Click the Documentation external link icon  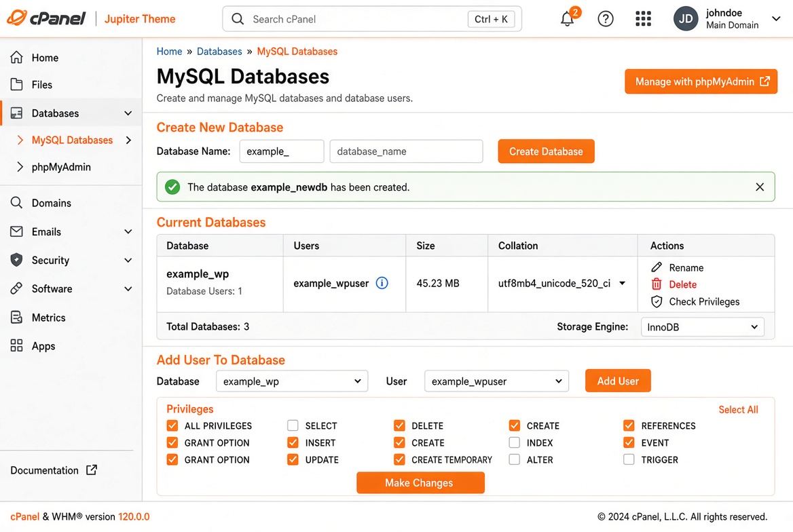(x=92, y=470)
